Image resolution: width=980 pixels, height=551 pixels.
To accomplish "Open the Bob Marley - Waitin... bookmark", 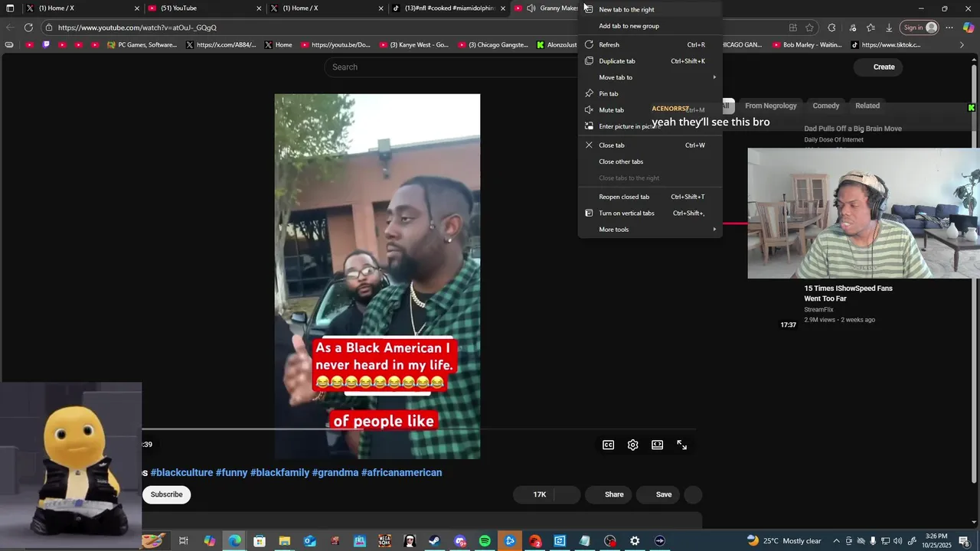I will [x=806, y=45].
